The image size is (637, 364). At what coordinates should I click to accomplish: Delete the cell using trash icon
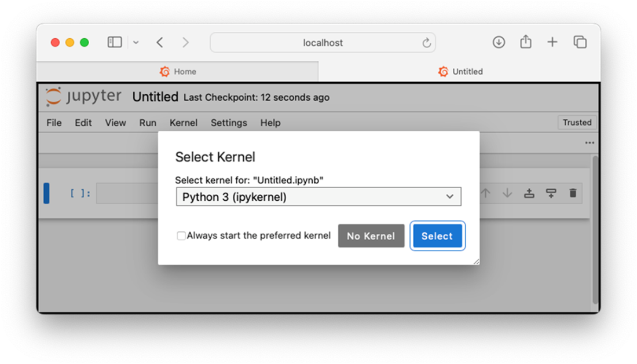coord(573,193)
